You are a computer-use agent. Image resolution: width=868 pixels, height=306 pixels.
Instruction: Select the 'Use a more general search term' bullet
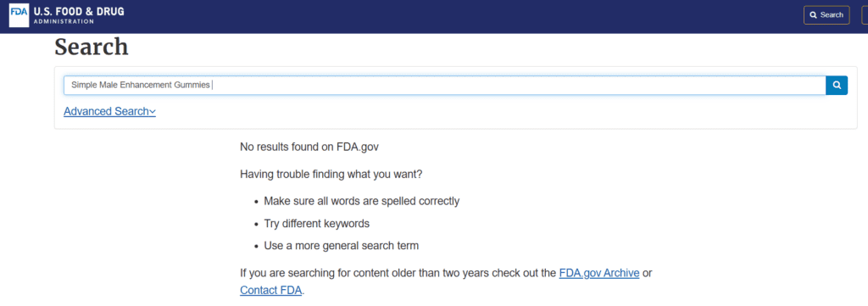[x=342, y=246]
